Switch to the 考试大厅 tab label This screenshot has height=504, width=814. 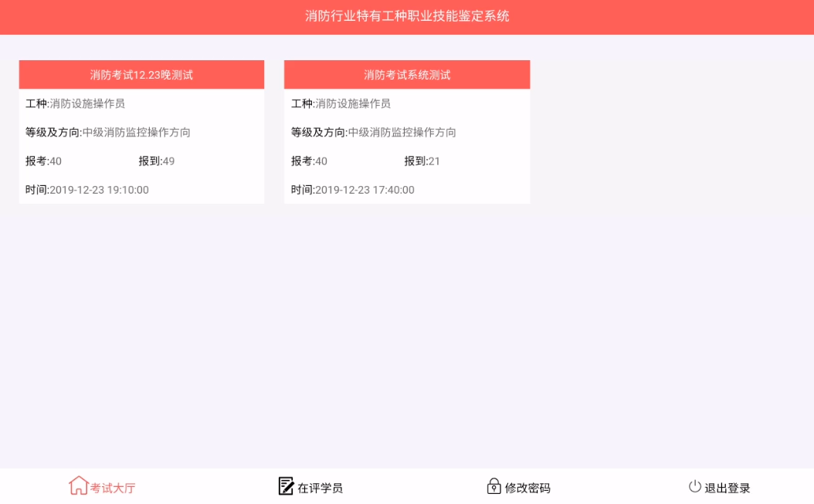click(x=113, y=488)
